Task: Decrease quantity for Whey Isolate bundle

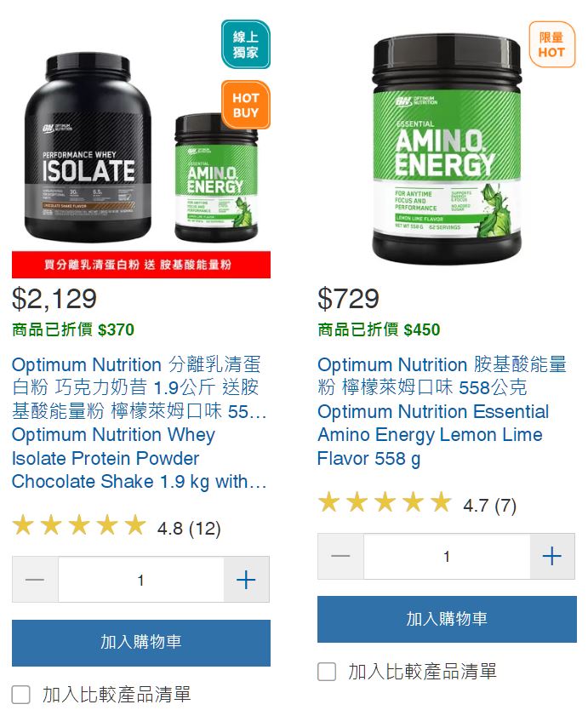Action: [x=35, y=580]
